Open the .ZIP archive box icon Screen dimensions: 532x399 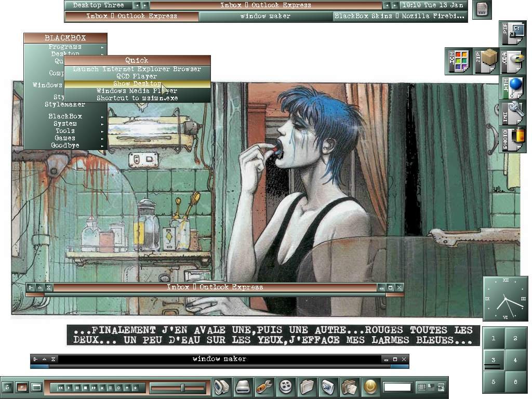486,61
